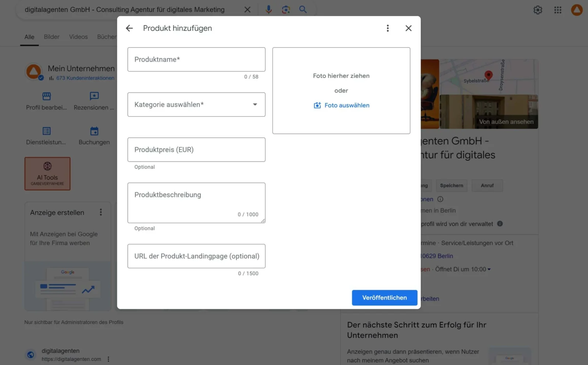Click the Veröffentlichen button
Viewport: 588px width, 365px height.
pos(384,298)
